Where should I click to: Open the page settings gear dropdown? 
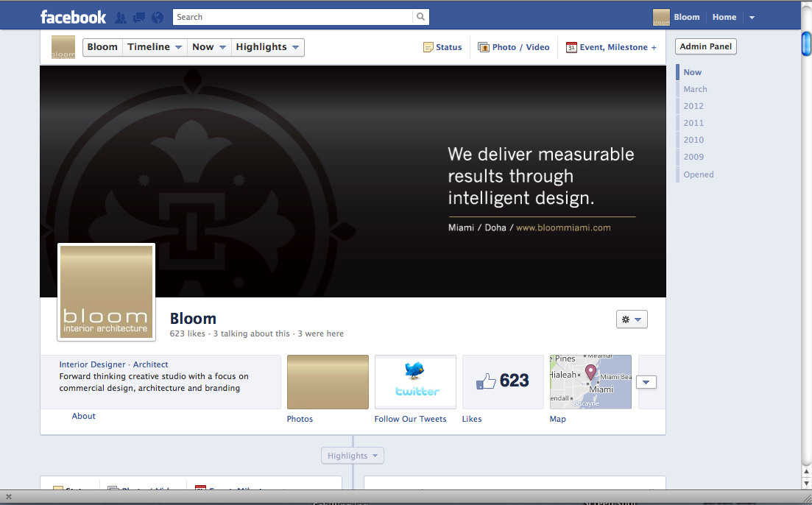click(x=631, y=319)
